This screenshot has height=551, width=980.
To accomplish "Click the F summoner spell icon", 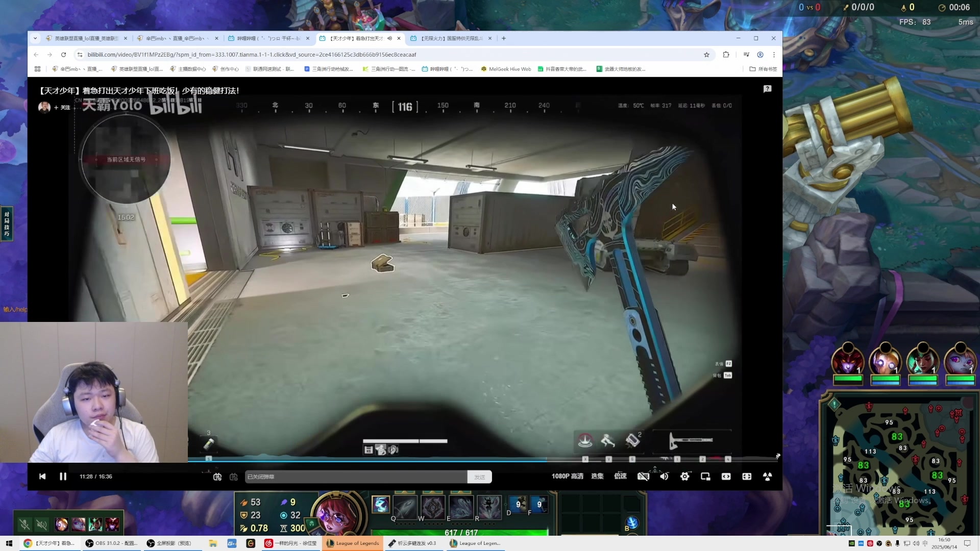I will (x=538, y=504).
